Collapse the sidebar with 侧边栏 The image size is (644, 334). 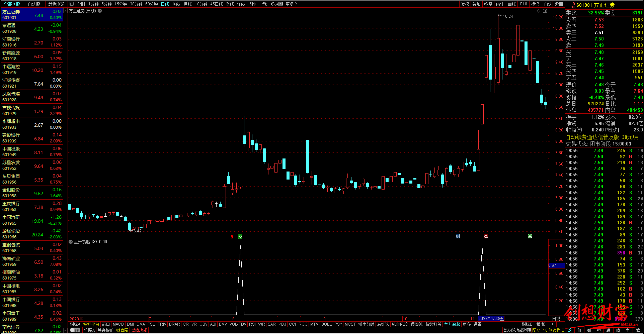556,330
